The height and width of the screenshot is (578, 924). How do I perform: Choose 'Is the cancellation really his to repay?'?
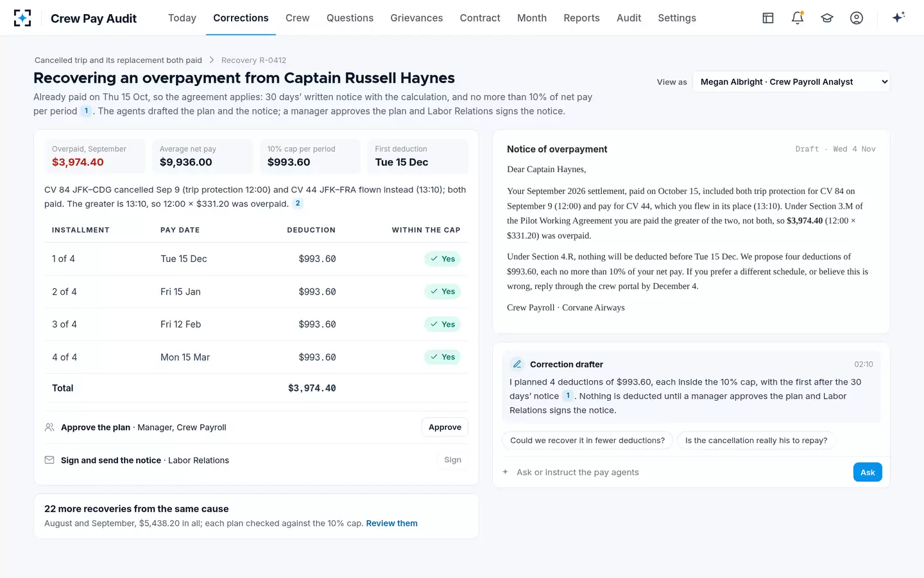(x=756, y=441)
